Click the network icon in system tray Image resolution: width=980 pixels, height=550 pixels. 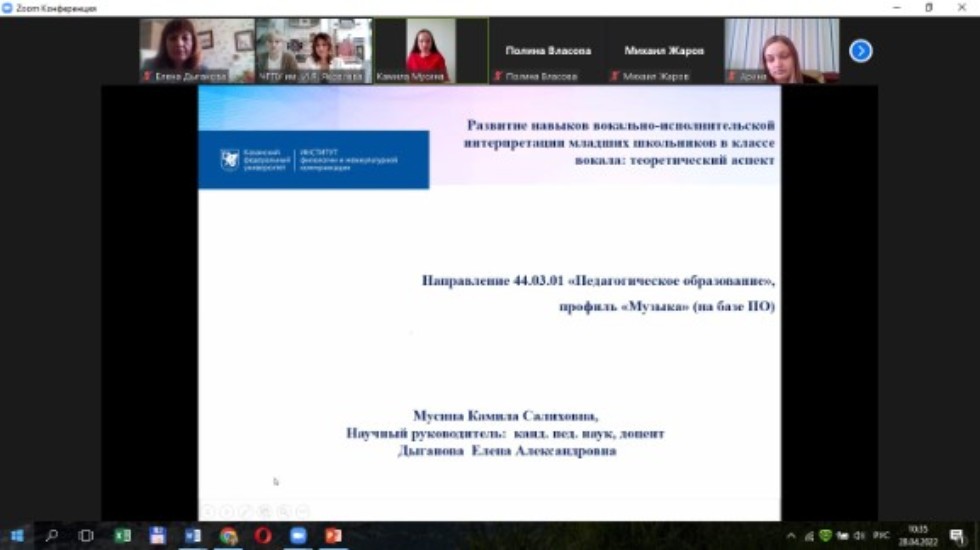coord(809,536)
